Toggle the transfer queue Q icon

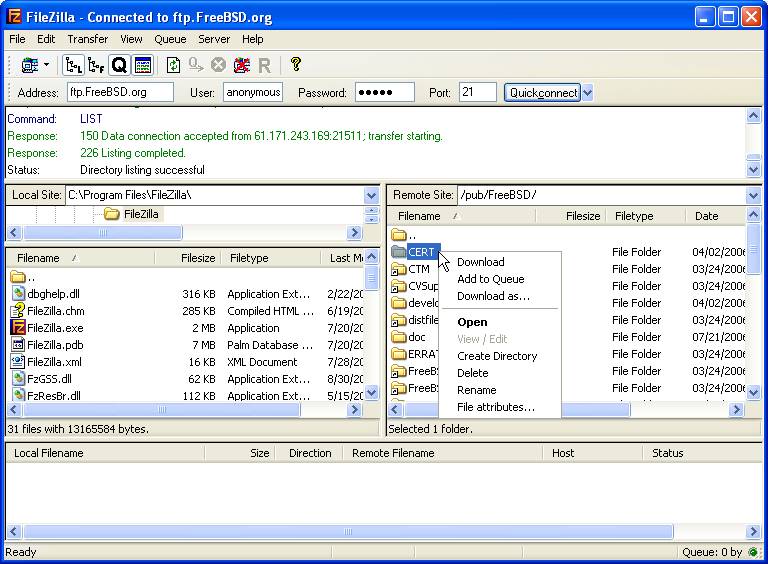tap(119, 65)
